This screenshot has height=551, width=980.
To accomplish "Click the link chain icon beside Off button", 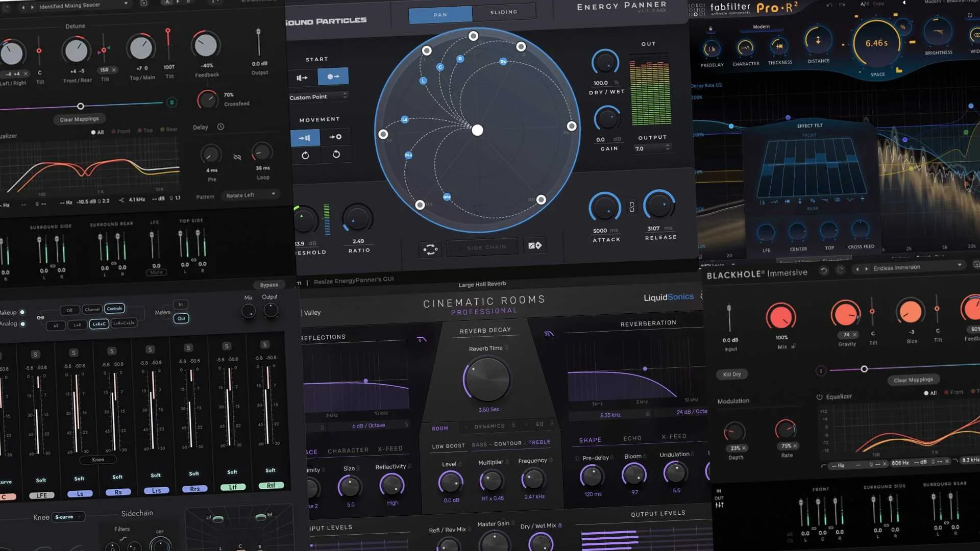I will pyautogui.click(x=41, y=318).
